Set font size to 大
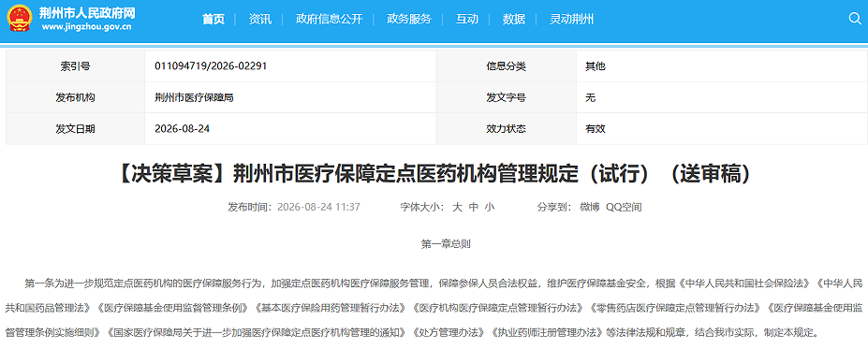Image resolution: width=868 pixels, height=349 pixels. tap(457, 208)
